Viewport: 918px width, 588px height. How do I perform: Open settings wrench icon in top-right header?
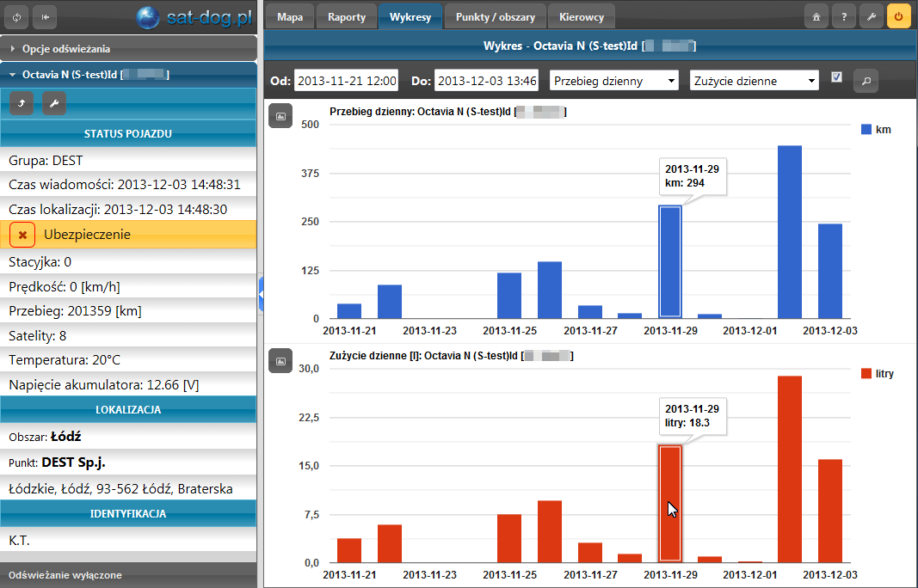click(872, 16)
